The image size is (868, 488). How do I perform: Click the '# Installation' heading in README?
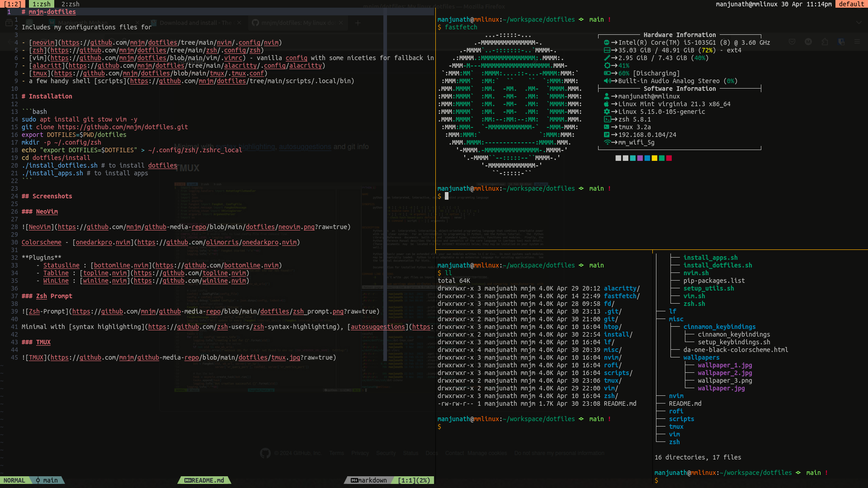[47, 96]
